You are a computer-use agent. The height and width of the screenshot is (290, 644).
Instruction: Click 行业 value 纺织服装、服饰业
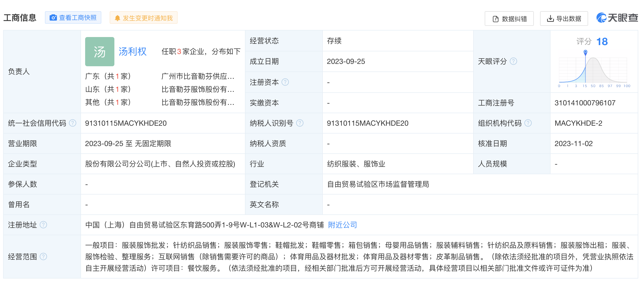pyautogui.click(x=356, y=164)
